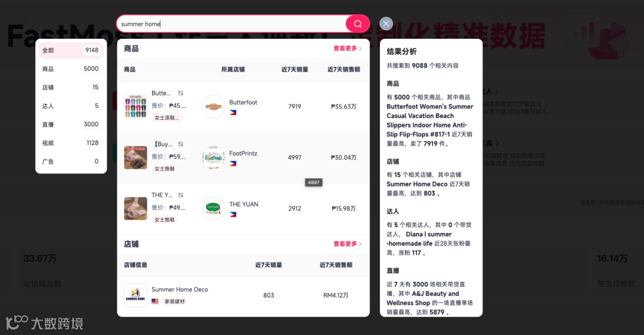Screen dimensions: 644x335
Task: Close the search overlay with X
Action: point(386,24)
